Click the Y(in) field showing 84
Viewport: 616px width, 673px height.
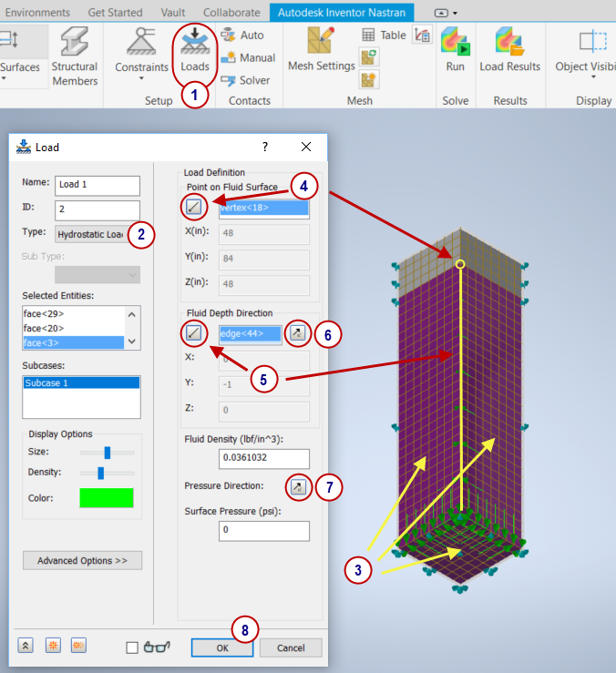(263, 260)
